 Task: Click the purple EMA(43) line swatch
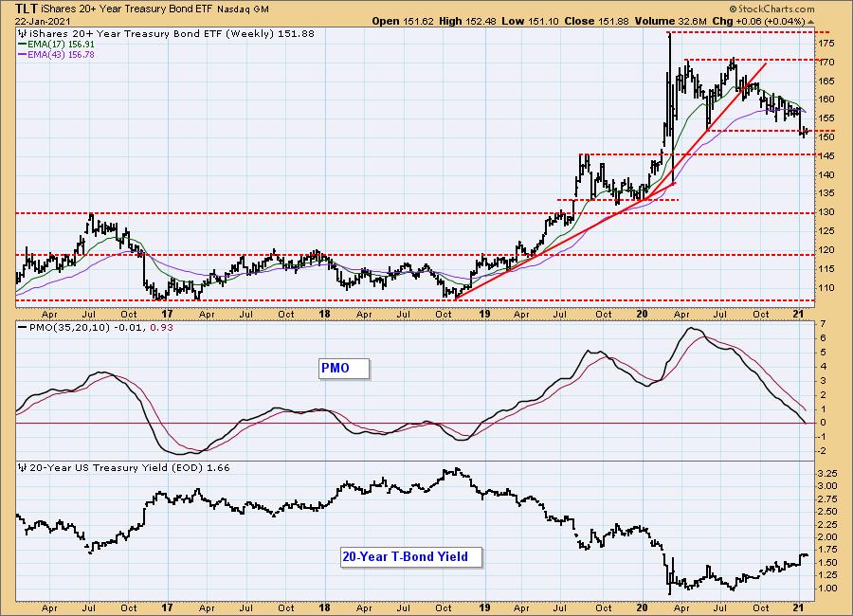pos(23,54)
